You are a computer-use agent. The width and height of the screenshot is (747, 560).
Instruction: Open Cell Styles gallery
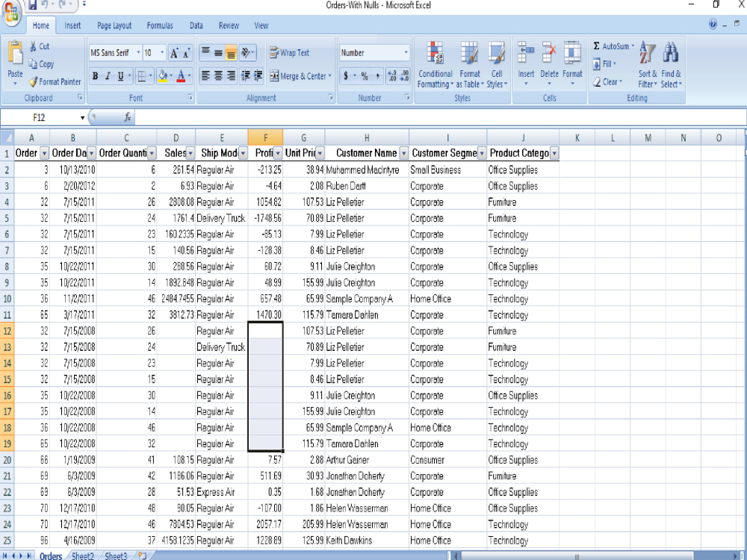pos(497,65)
